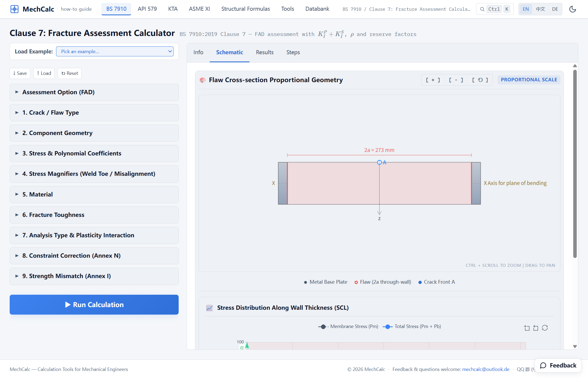This screenshot has width=588, height=379.
Task: Zoom in schematic with [ + ]
Action: tap(433, 80)
